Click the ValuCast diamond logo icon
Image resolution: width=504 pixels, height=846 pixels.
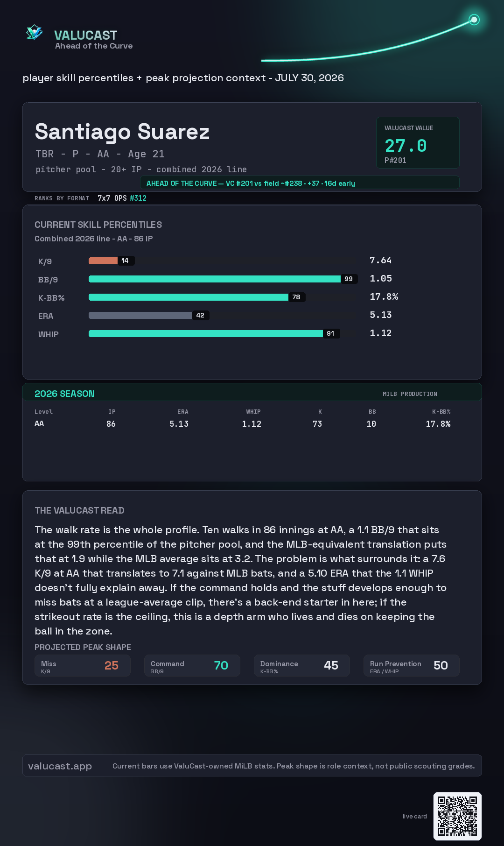[x=35, y=33]
